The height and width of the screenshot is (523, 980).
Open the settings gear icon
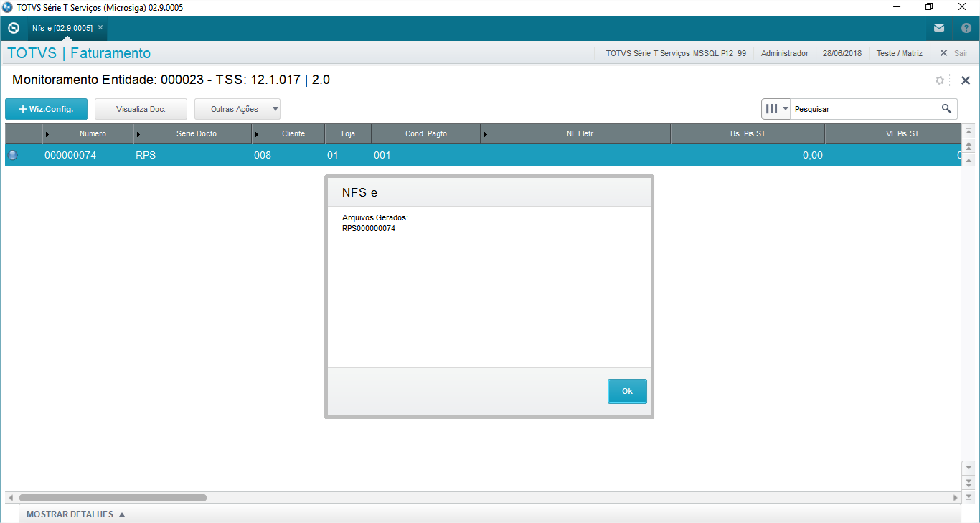pyautogui.click(x=940, y=80)
